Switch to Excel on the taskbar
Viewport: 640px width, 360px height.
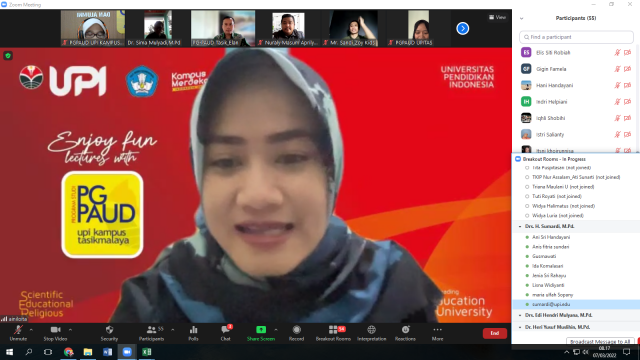point(147,352)
